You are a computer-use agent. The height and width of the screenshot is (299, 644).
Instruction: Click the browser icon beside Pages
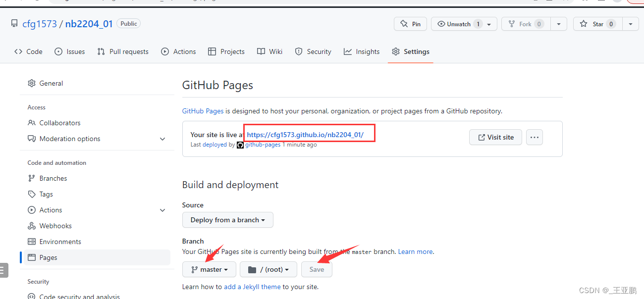tap(32, 257)
